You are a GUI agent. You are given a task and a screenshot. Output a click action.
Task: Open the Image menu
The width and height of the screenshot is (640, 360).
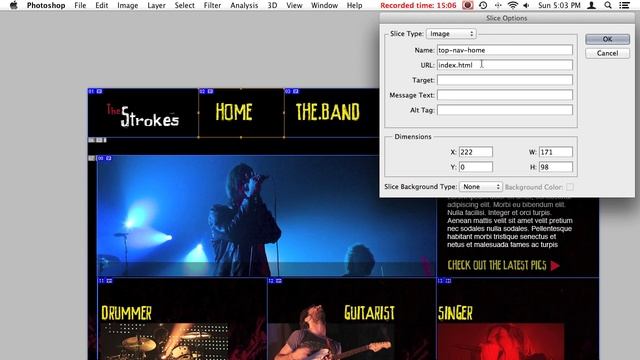[127, 5]
